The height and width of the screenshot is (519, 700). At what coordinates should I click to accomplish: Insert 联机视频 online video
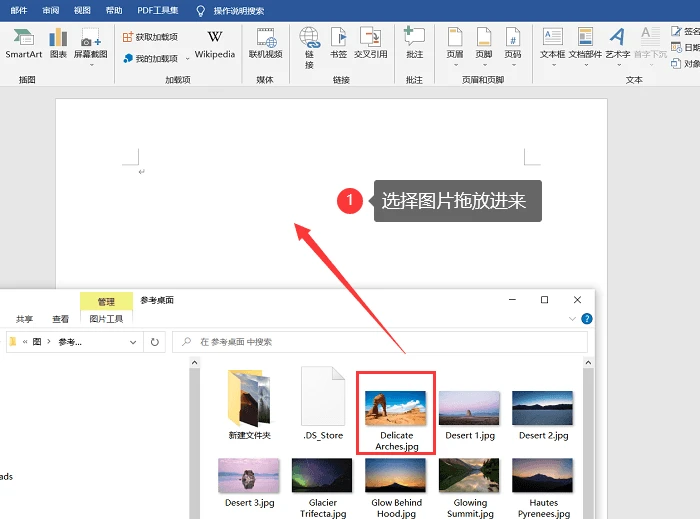click(265, 43)
